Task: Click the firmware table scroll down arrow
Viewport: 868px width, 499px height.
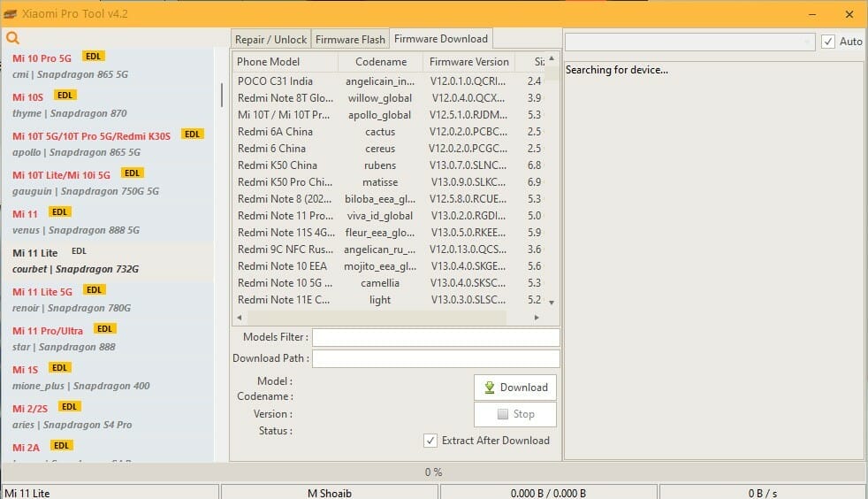Action: 552,303
